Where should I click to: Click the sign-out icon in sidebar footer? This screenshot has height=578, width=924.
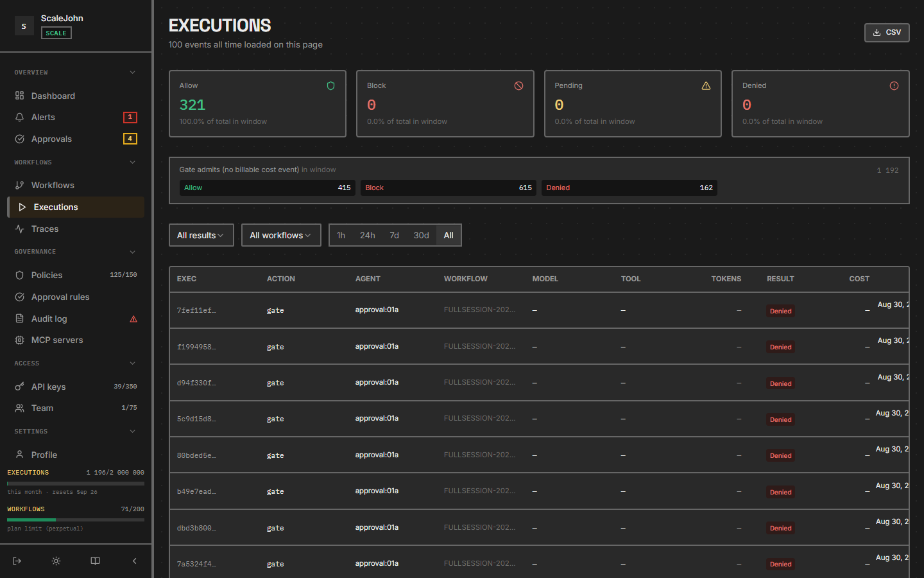[17, 561]
